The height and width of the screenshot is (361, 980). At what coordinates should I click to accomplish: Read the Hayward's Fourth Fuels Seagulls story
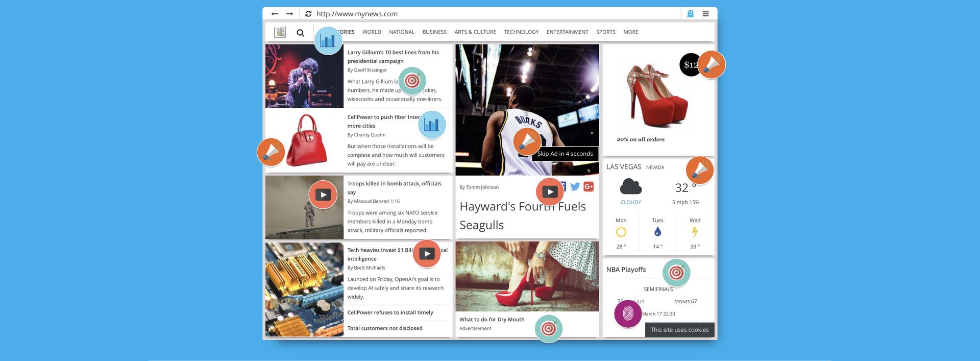(523, 215)
